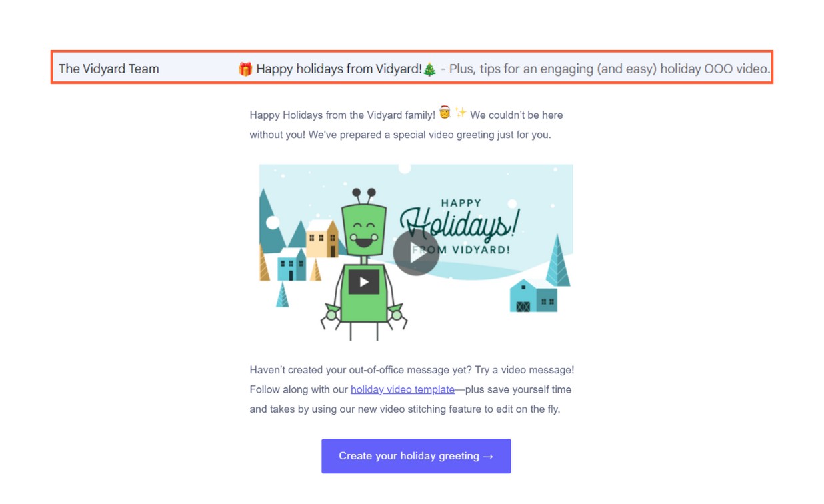
Task: Click the tall teal tree right of the barn
Action: pyautogui.click(x=558, y=261)
